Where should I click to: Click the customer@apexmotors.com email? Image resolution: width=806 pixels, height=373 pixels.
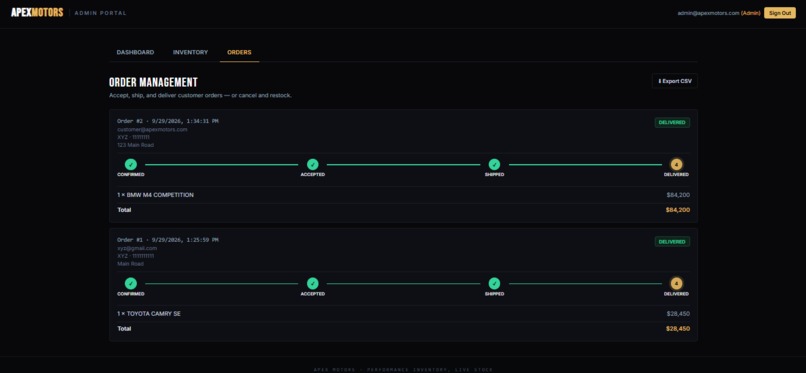click(152, 129)
